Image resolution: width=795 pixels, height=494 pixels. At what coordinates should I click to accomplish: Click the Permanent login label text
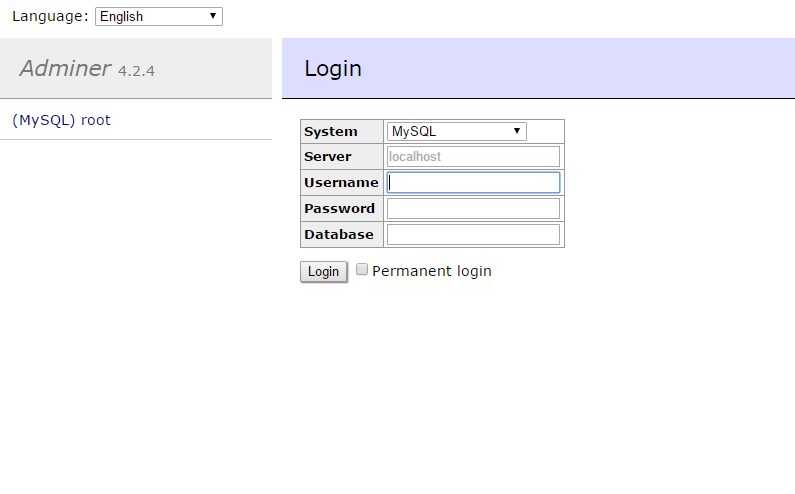[431, 271]
